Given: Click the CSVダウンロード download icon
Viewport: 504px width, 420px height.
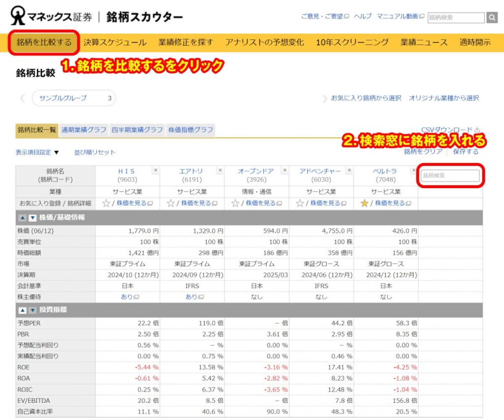Looking at the screenshot, I should pyautogui.click(x=477, y=129).
